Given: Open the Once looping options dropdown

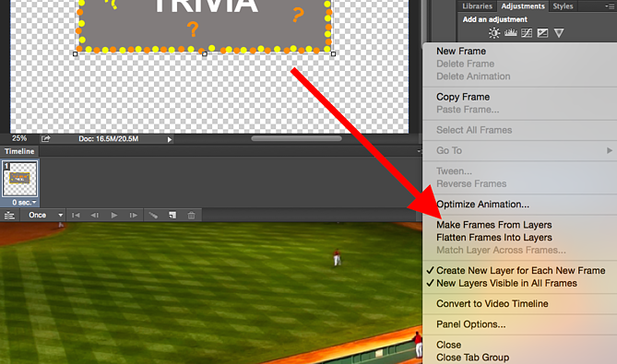Looking at the screenshot, I should [44, 215].
